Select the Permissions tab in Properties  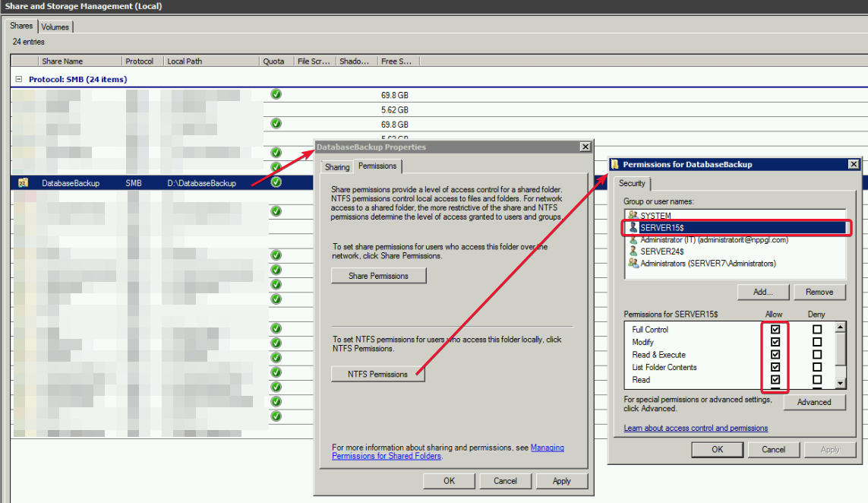377,166
